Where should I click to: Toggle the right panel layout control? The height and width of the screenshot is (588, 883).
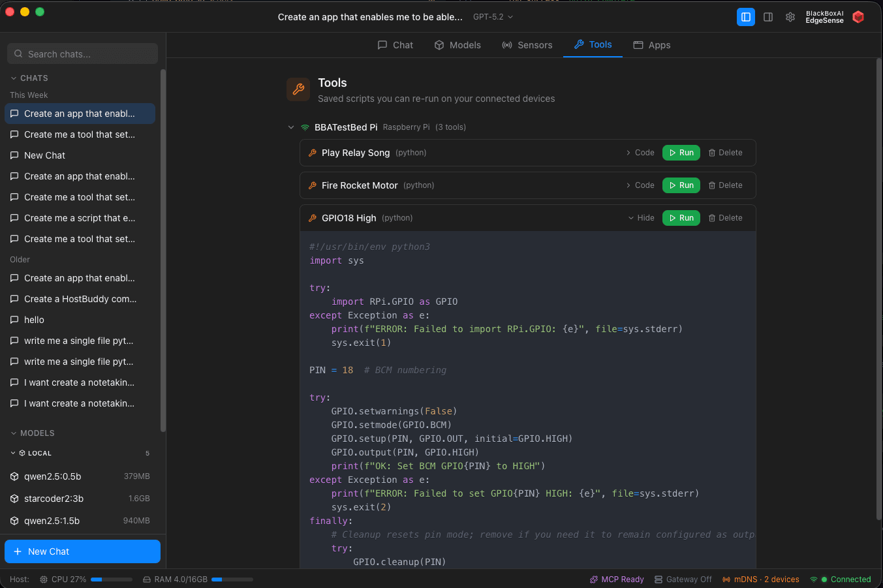pyautogui.click(x=768, y=17)
